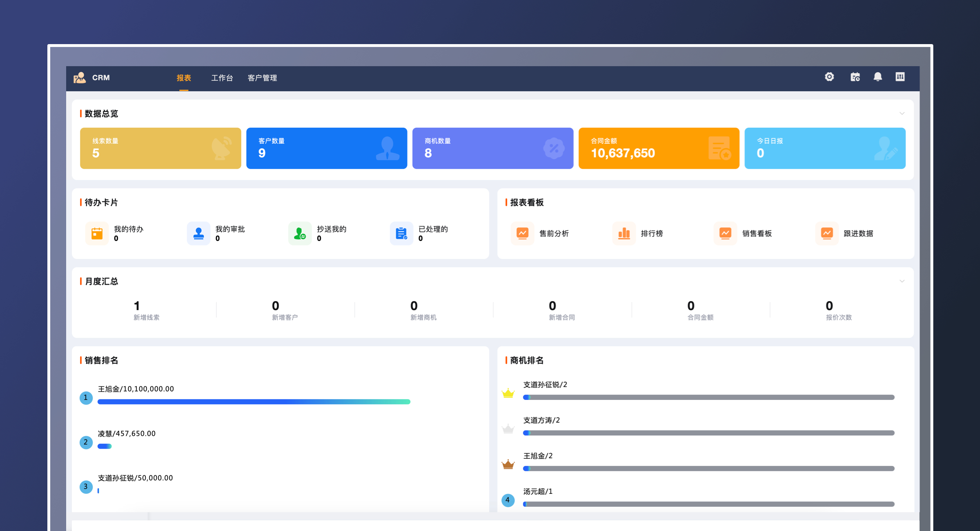Open 抄送我的 green person icon

pyautogui.click(x=300, y=233)
